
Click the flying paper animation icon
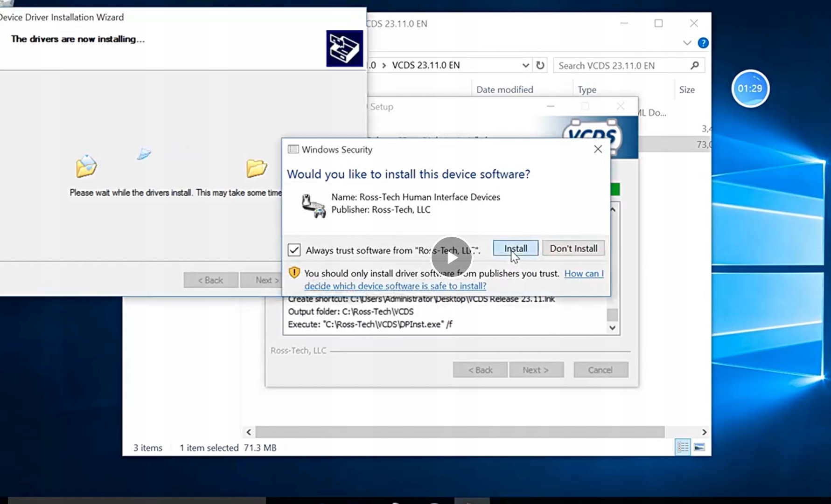(x=144, y=154)
